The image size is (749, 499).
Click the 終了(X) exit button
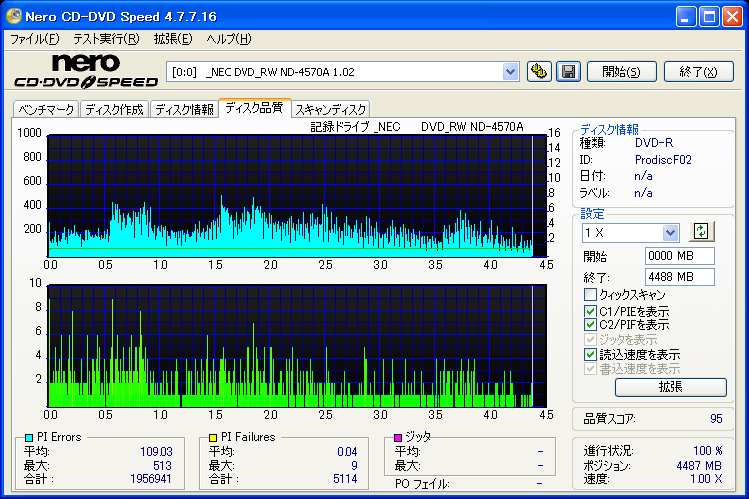[698, 72]
